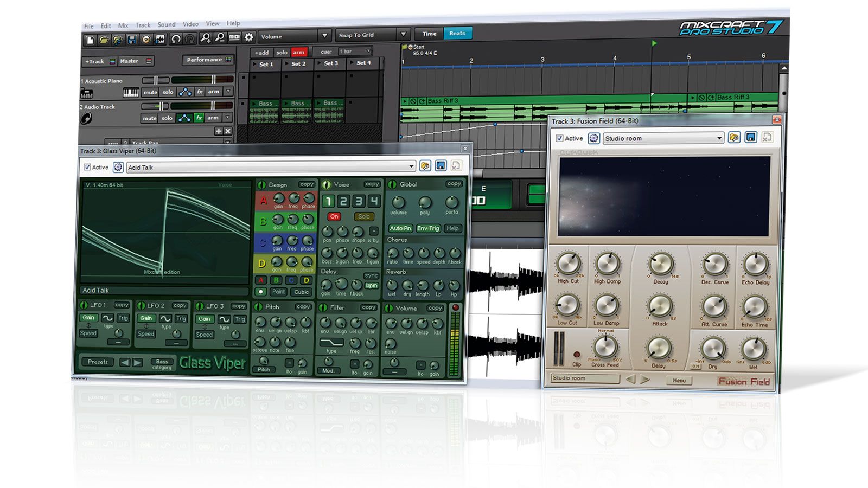Switch the timeline to Time mode

click(x=429, y=34)
